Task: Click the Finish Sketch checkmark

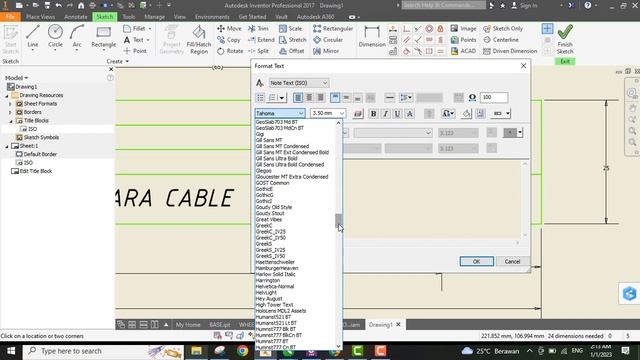Action: [x=565, y=40]
